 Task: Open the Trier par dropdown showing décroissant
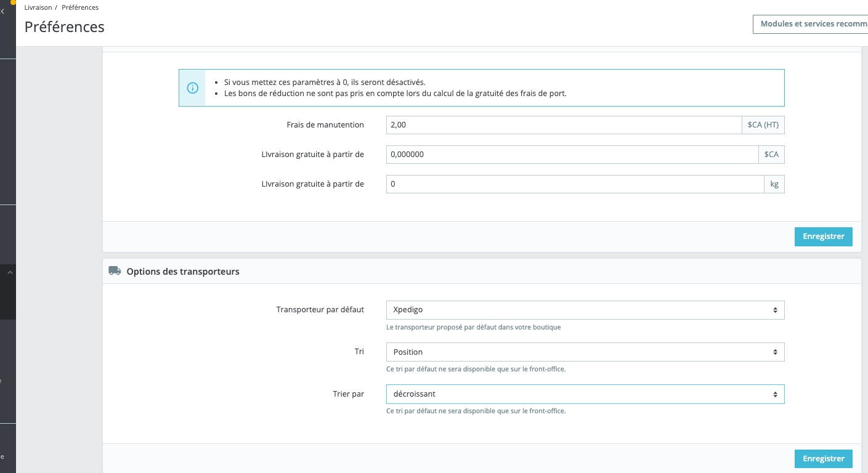[x=585, y=394]
